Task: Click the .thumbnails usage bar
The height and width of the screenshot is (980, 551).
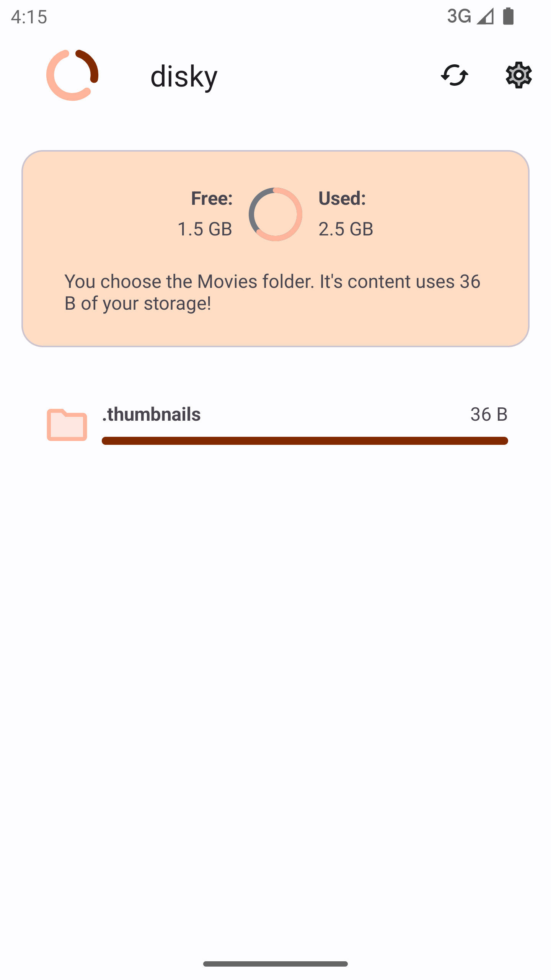Action: tap(305, 441)
